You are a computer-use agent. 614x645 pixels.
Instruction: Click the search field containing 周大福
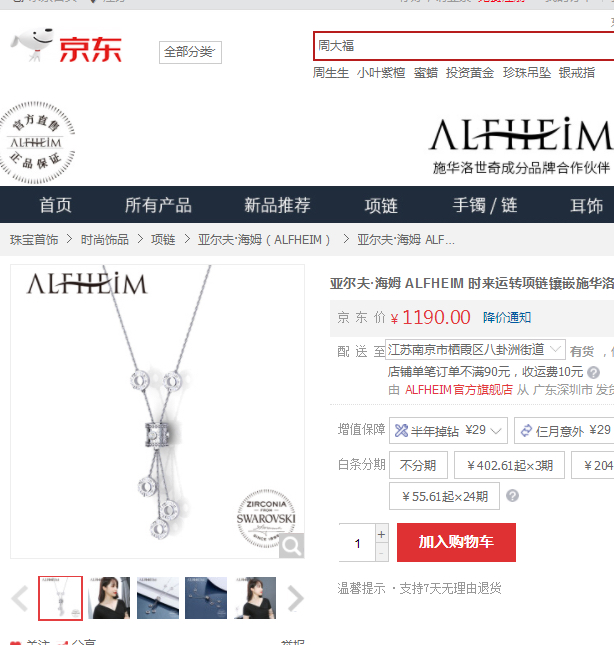[463, 46]
